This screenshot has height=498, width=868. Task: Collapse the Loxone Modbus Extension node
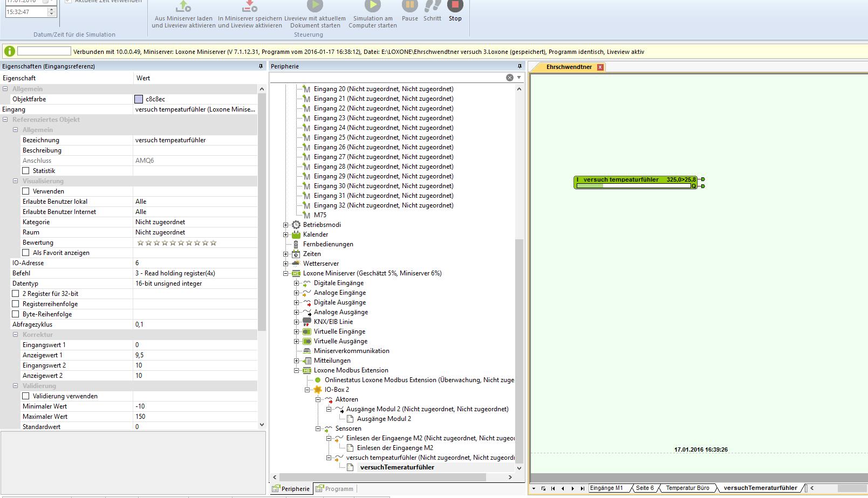(x=296, y=370)
